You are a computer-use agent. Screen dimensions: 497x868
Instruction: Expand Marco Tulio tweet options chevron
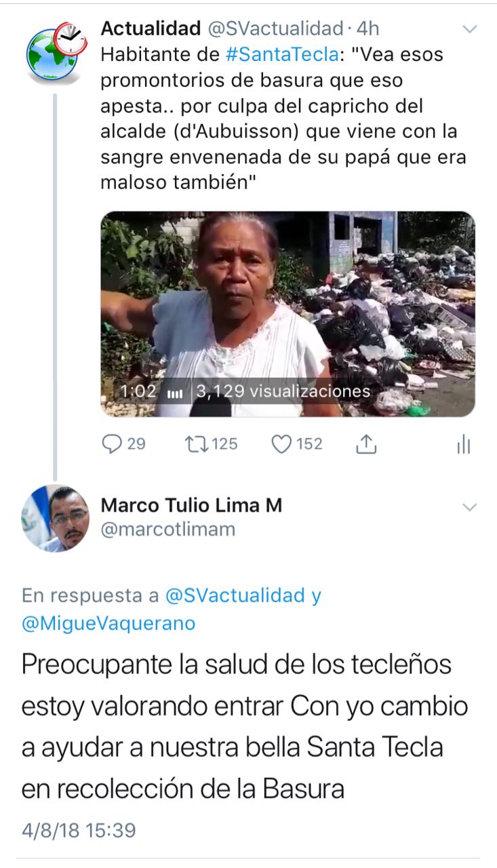click(x=469, y=507)
